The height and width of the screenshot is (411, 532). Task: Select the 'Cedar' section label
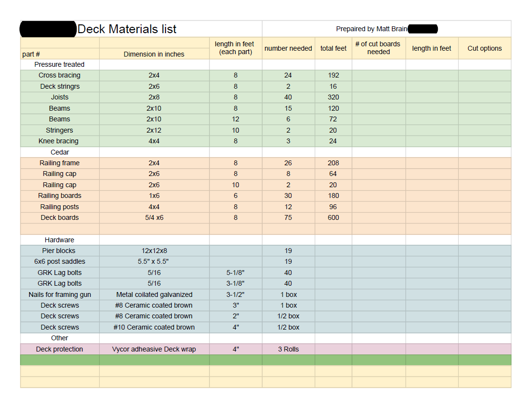(60, 152)
